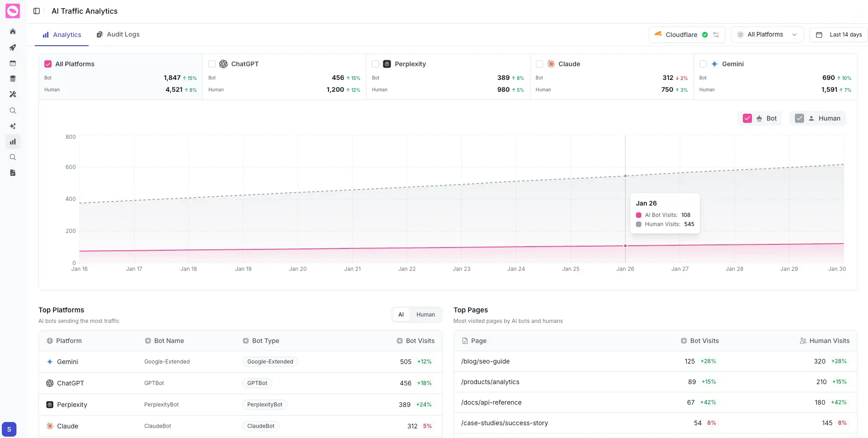This screenshot has height=438, width=868.
Task: Select the sparkles AI icon in the sidebar
Action: 13,126
